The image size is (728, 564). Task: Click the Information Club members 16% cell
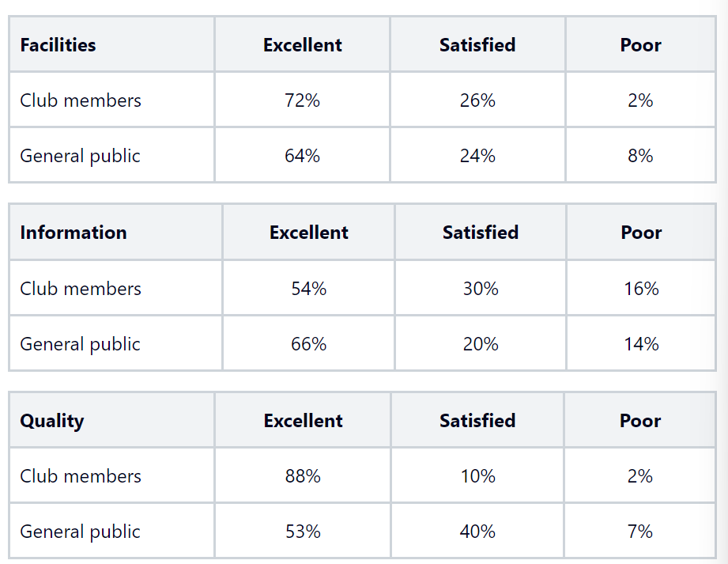tap(640, 289)
